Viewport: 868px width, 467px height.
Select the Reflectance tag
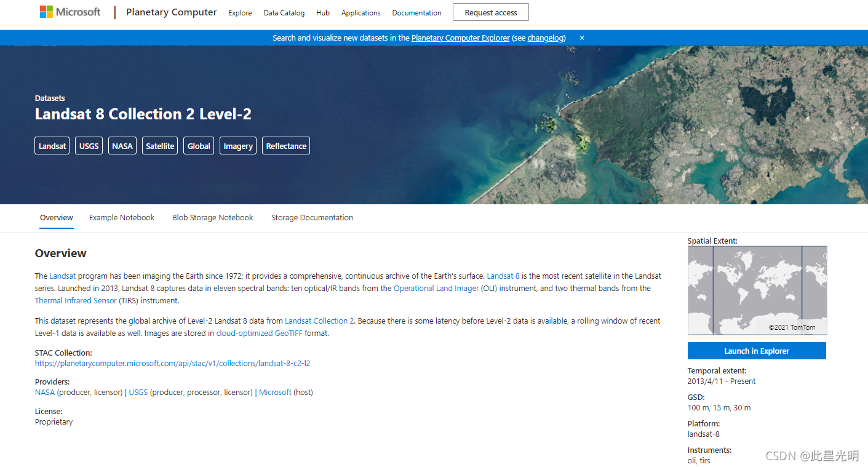286,146
